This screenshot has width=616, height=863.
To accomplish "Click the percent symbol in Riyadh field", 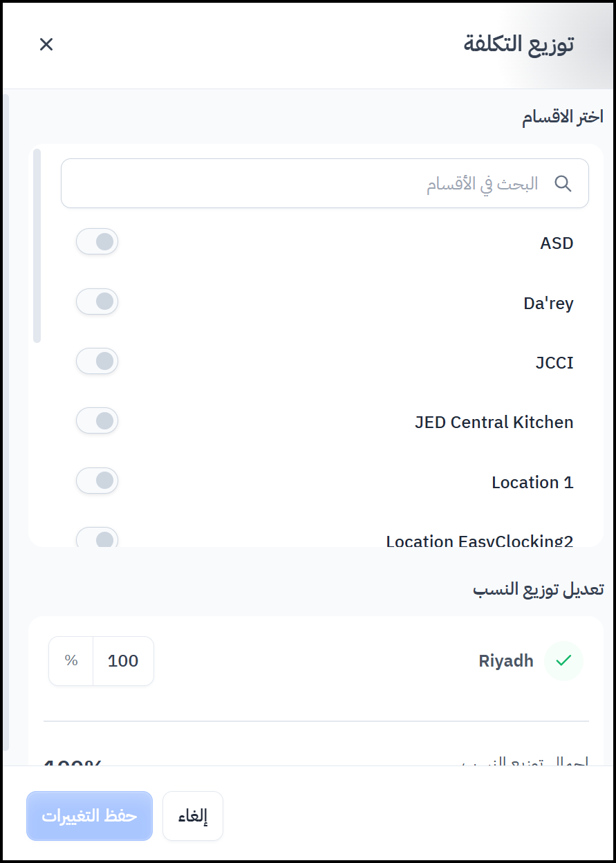I will [x=71, y=661].
